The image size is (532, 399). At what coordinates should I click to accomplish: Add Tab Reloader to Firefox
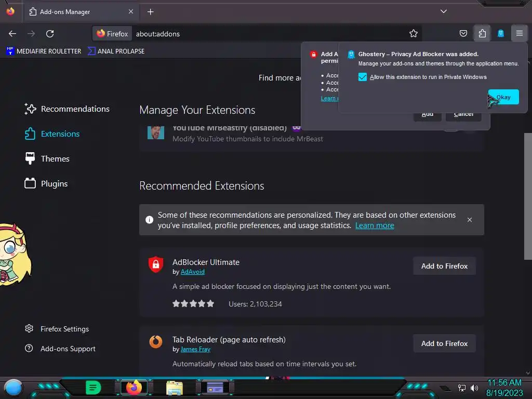coord(445,344)
